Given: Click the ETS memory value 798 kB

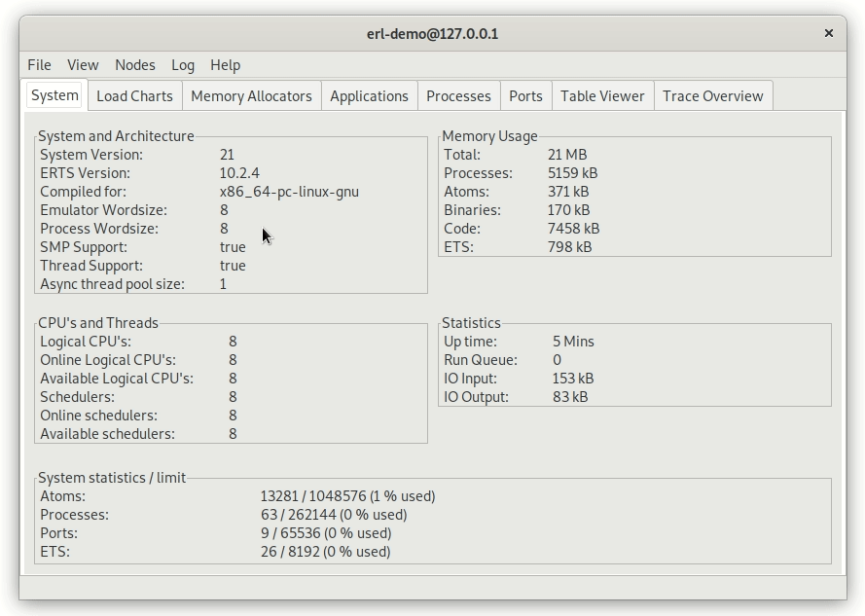Looking at the screenshot, I should [x=570, y=247].
